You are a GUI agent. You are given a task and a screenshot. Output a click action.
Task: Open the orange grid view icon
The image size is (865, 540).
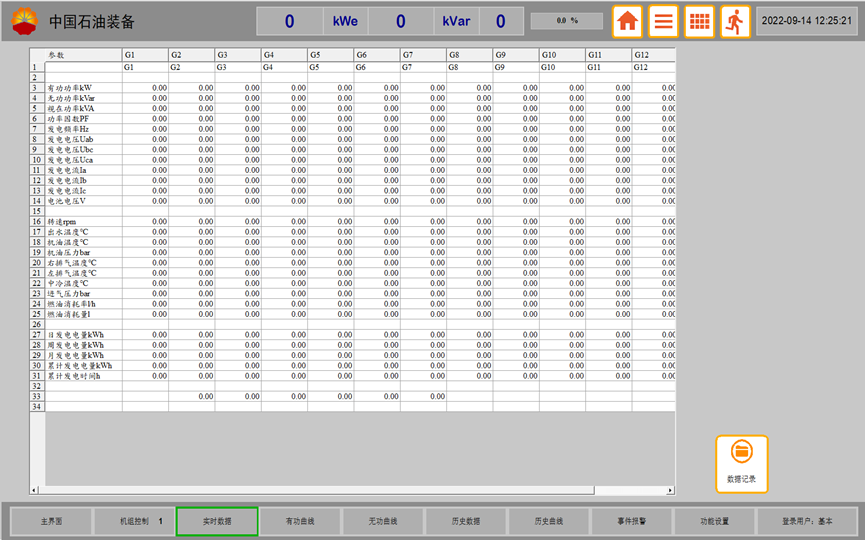tap(700, 22)
